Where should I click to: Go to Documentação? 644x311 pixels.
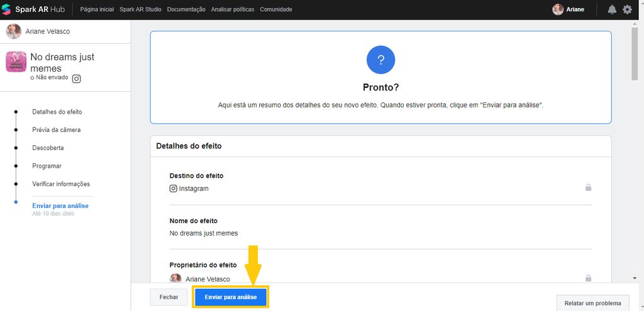pyautogui.click(x=186, y=9)
